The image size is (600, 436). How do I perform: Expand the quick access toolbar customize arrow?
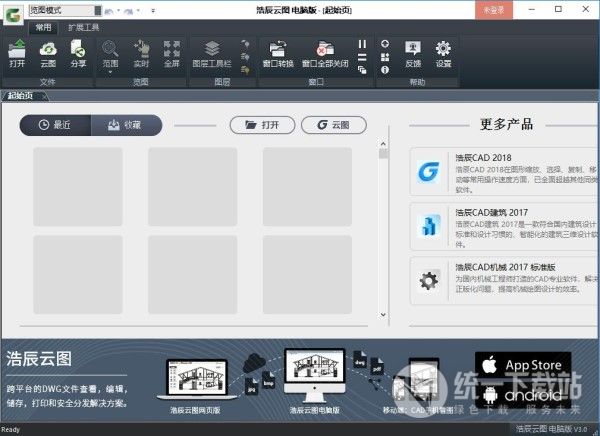153,11
